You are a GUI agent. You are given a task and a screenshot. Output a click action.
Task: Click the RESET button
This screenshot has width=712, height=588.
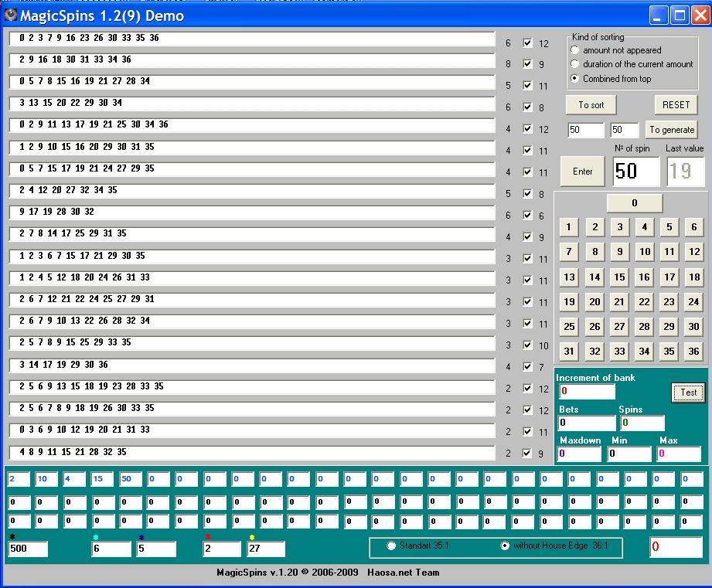click(x=676, y=105)
